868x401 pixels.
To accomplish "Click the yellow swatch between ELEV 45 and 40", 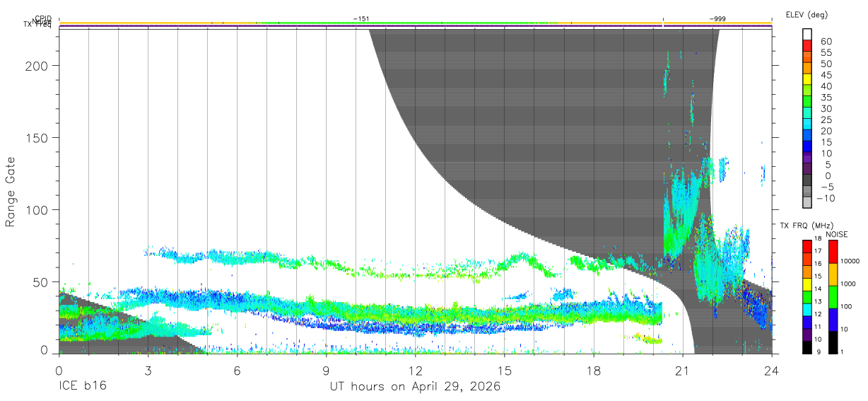I will click(807, 80).
